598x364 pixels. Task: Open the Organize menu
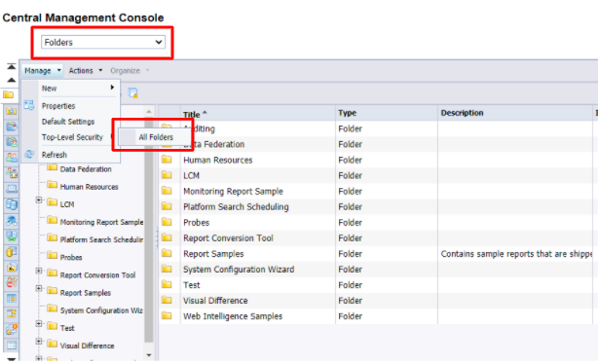[130, 70]
